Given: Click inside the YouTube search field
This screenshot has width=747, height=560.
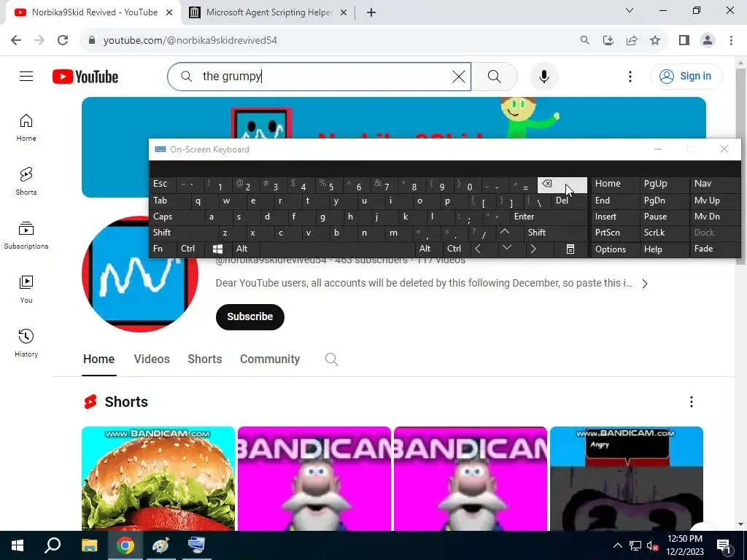Looking at the screenshot, I should [x=320, y=76].
